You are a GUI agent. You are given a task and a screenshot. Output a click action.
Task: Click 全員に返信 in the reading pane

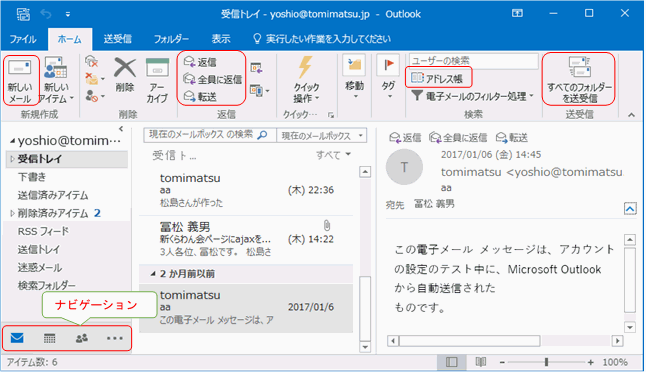pos(458,138)
